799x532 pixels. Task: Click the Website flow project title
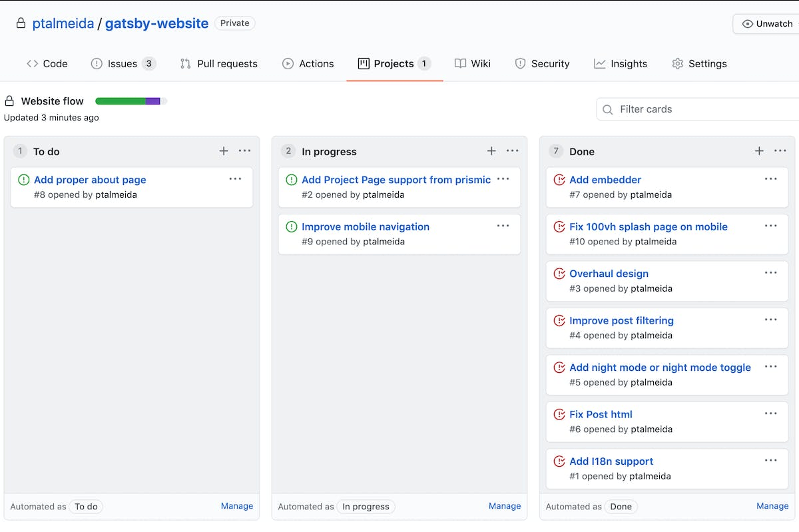(x=53, y=101)
